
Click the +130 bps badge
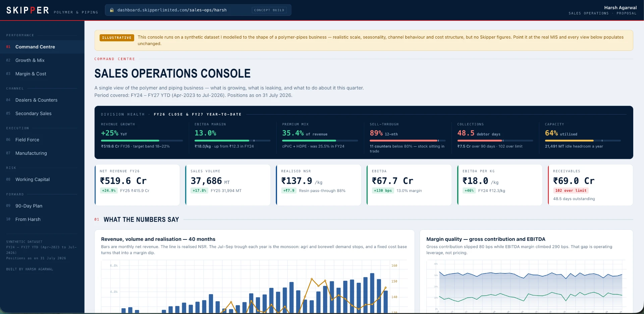[x=383, y=190]
